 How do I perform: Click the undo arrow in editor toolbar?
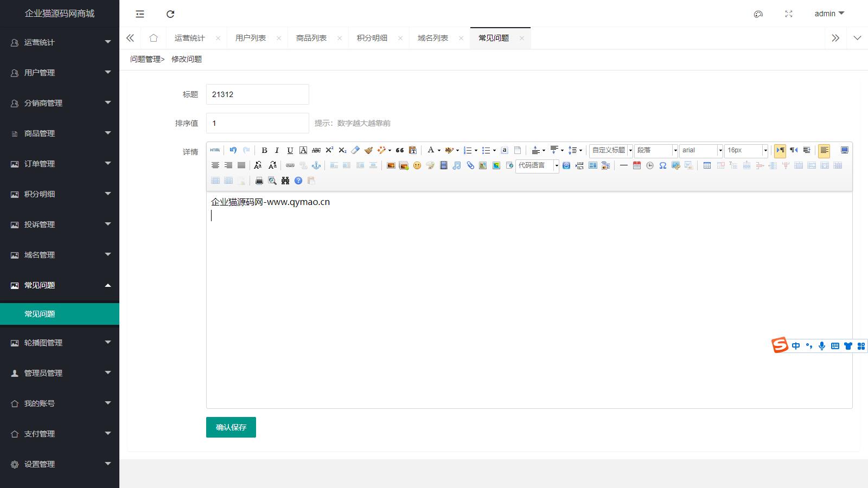click(x=233, y=150)
